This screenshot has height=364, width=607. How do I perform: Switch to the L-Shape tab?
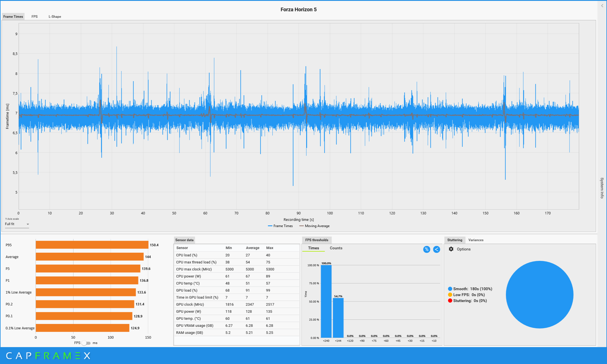pyautogui.click(x=55, y=17)
